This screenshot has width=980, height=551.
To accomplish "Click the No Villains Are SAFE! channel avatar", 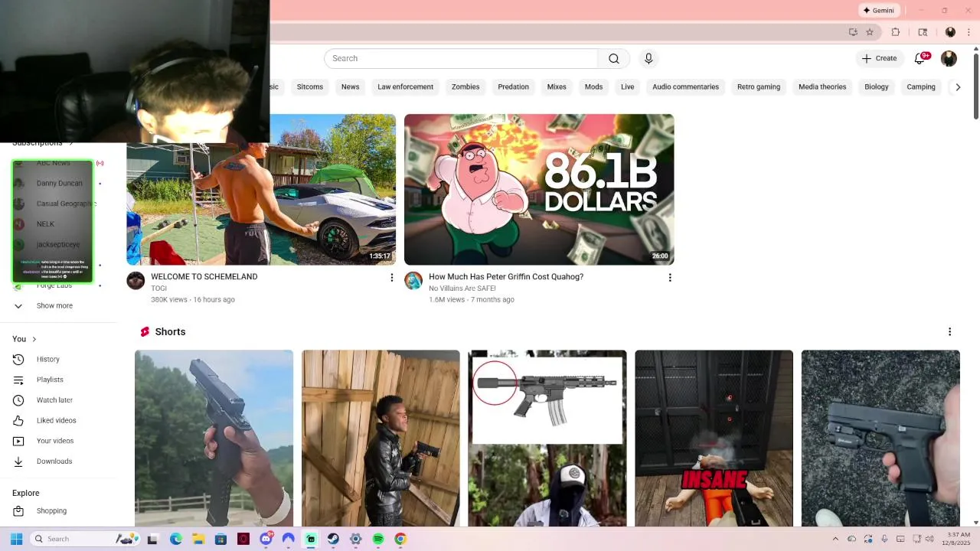I will click(413, 281).
